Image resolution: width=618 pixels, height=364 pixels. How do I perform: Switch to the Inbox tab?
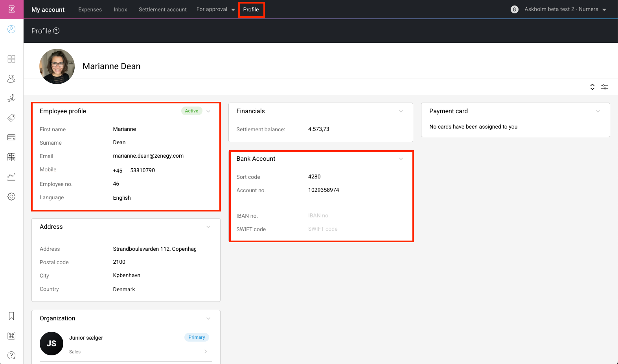pos(120,9)
